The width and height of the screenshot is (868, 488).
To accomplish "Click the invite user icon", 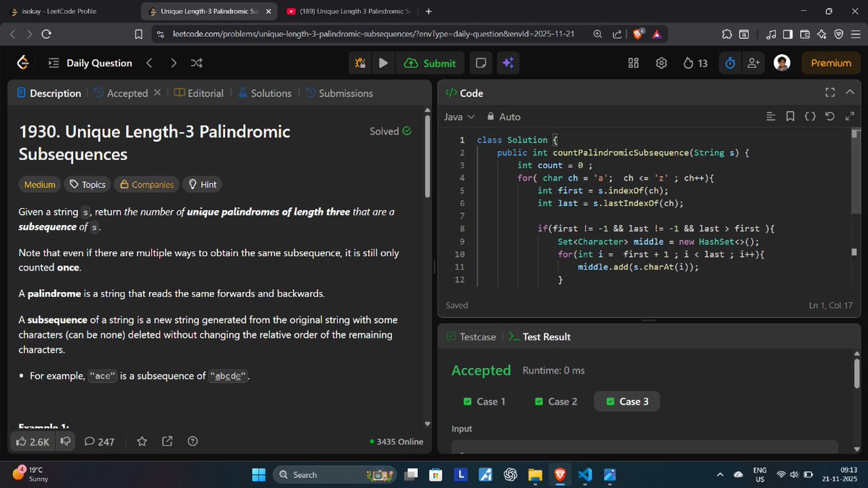I will click(754, 63).
